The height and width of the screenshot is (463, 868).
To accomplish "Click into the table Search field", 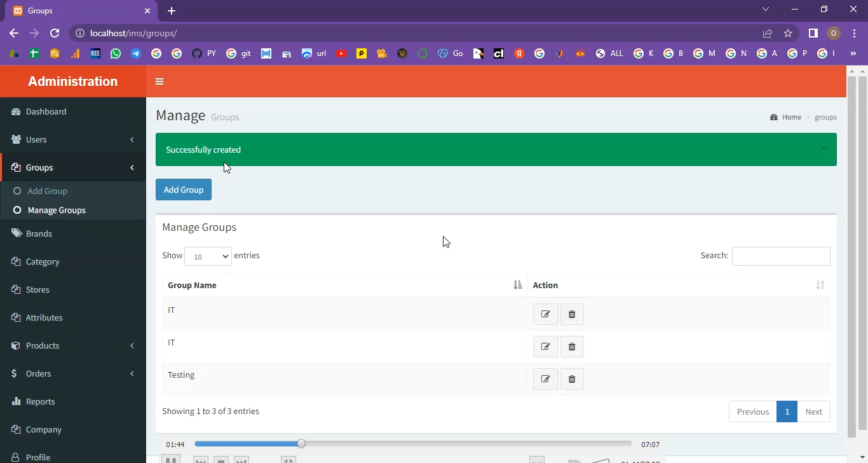I will [x=780, y=256].
